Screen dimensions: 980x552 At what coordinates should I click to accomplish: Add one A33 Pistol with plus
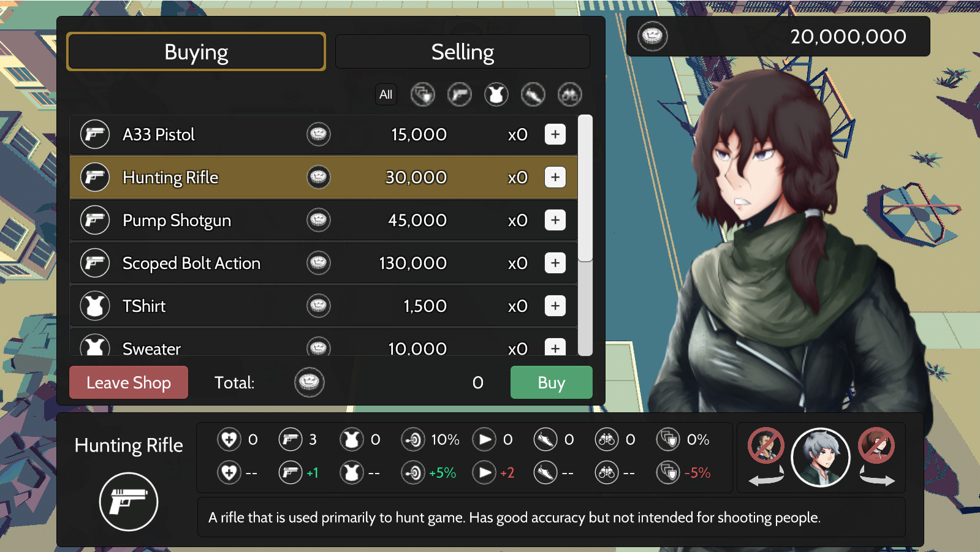point(555,134)
